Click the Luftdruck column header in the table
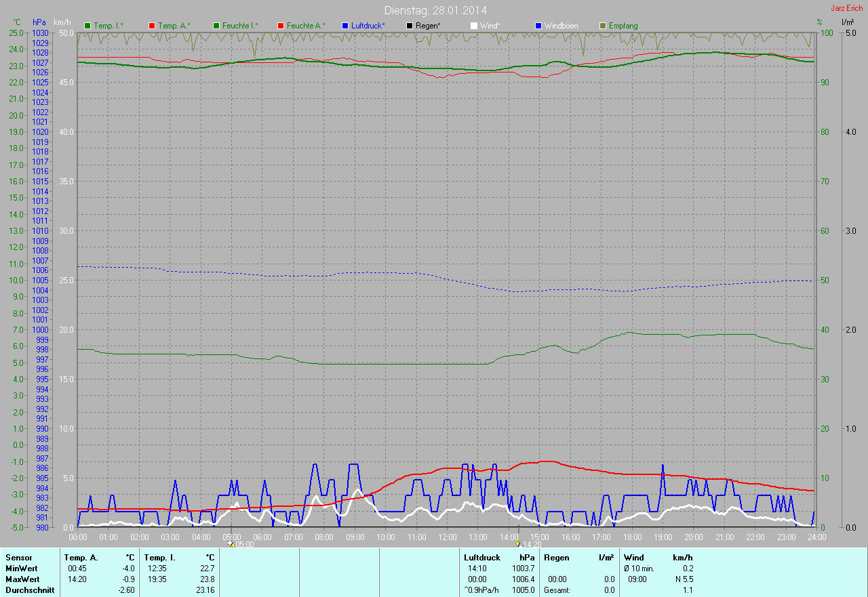 pos(481,558)
